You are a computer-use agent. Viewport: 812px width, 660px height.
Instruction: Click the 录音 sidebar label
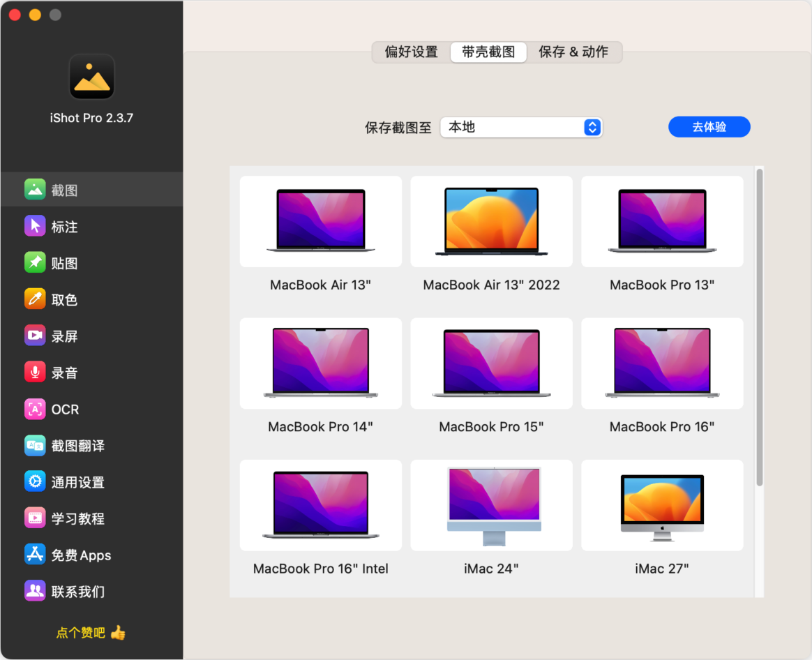pyautogui.click(x=64, y=373)
